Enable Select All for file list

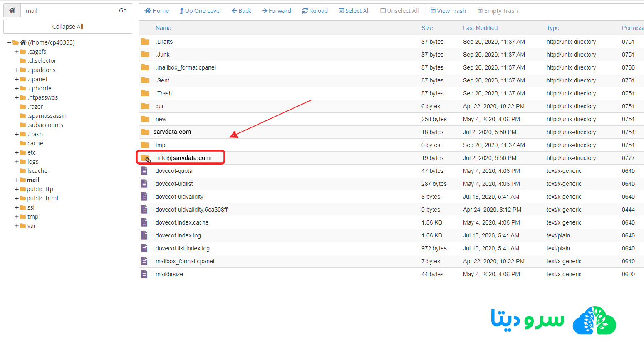pos(342,10)
